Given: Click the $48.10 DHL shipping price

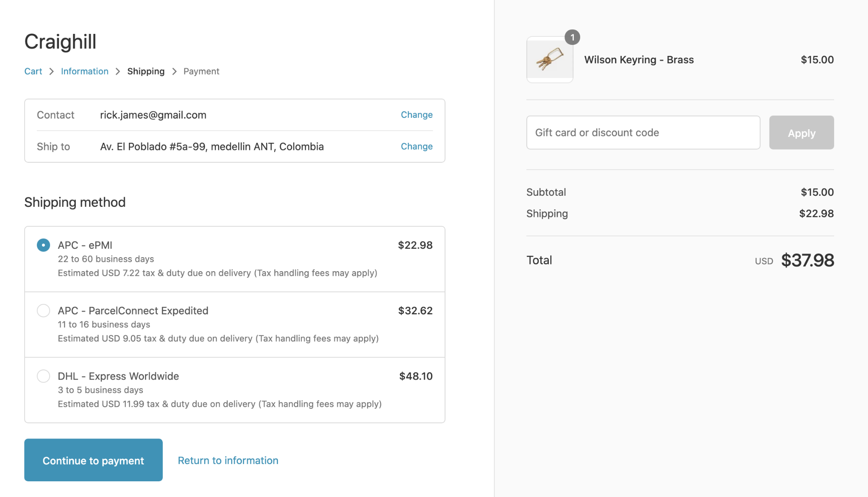Looking at the screenshot, I should [x=415, y=376].
